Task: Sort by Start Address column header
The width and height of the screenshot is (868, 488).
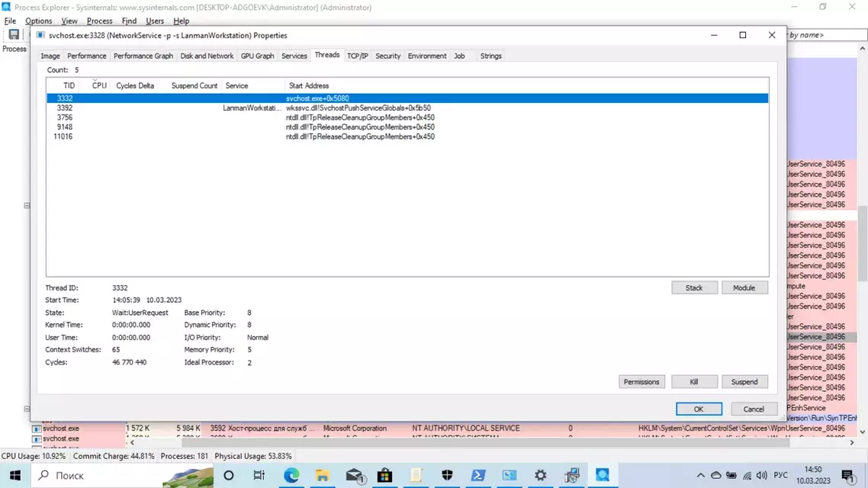Action: click(x=309, y=85)
